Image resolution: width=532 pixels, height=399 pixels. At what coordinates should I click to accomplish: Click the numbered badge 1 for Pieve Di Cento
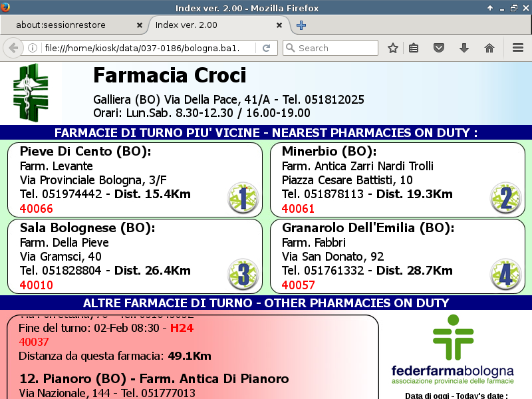click(242, 198)
